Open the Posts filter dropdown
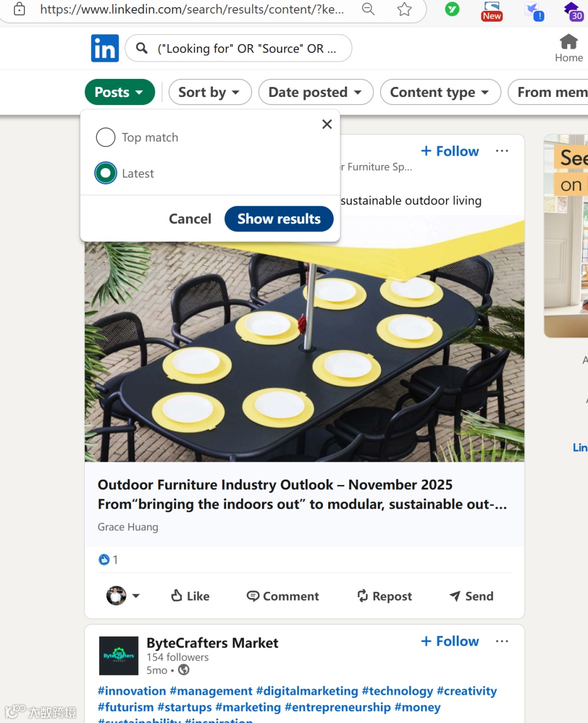 click(120, 92)
